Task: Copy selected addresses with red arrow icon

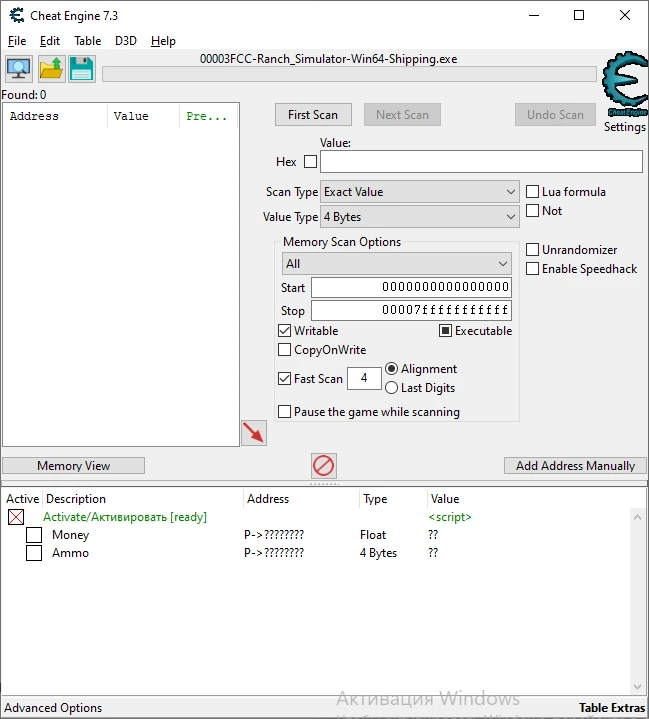Action: 254,433
